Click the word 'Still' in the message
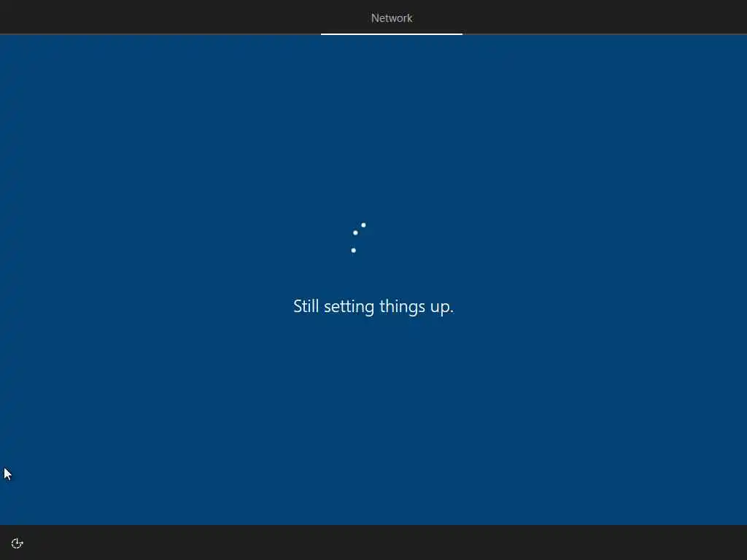The image size is (747, 560). point(306,306)
